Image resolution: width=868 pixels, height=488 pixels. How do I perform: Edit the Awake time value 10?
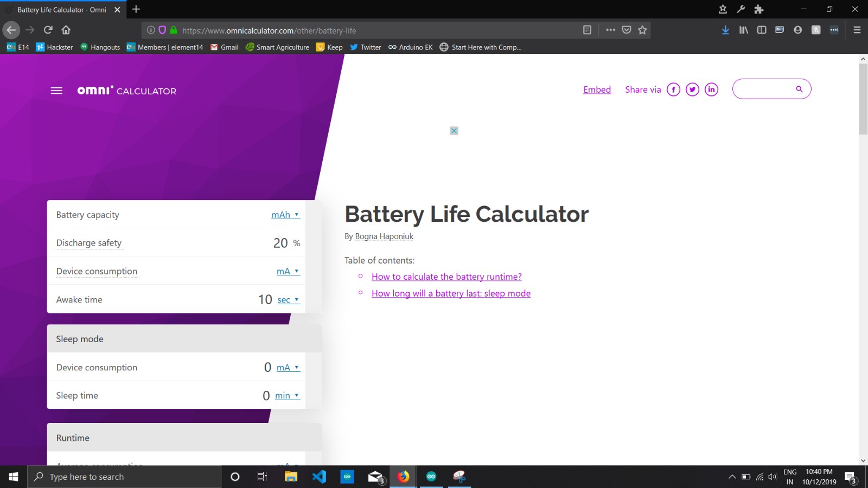pyautogui.click(x=265, y=299)
